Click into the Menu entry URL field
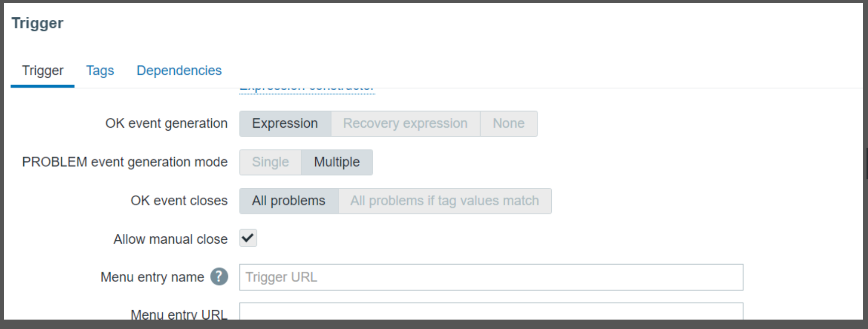868x329 pixels. click(491, 312)
